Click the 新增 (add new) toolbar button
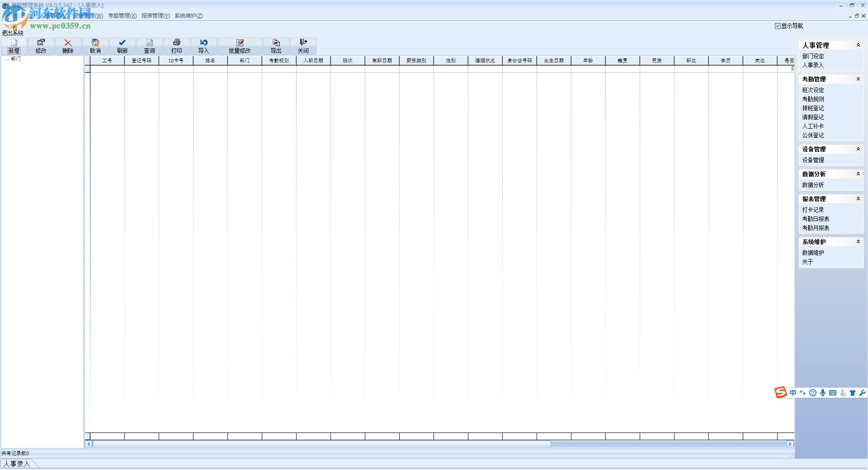868x470 pixels. tap(14, 46)
